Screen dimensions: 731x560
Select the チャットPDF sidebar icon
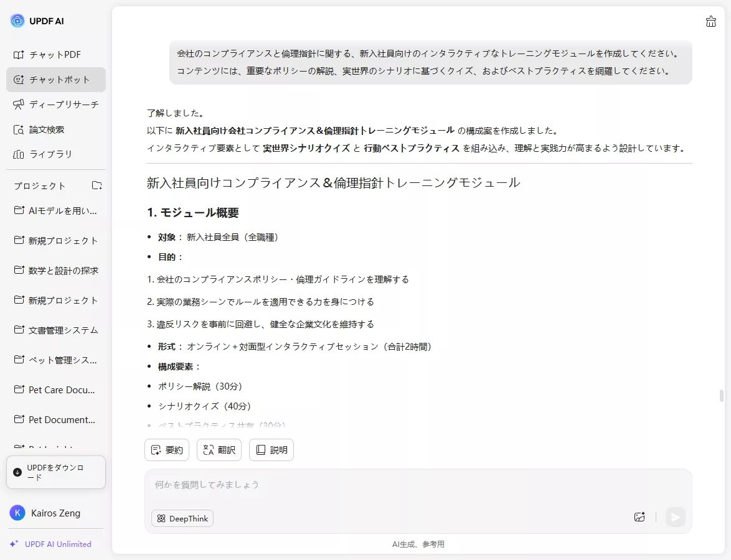click(55, 55)
